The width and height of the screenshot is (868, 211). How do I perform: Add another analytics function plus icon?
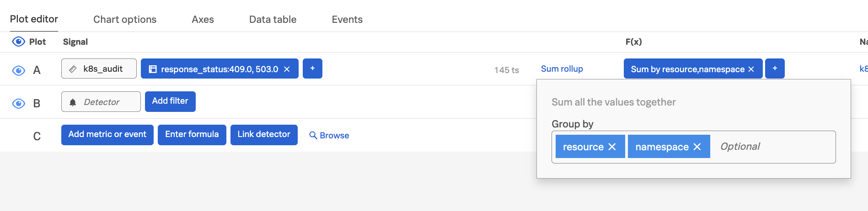coord(775,69)
